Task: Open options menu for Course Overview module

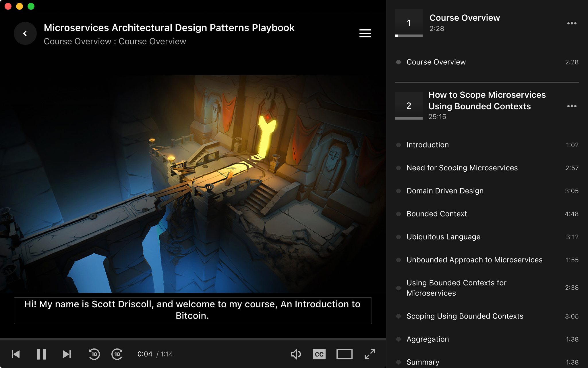Action: click(572, 23)
